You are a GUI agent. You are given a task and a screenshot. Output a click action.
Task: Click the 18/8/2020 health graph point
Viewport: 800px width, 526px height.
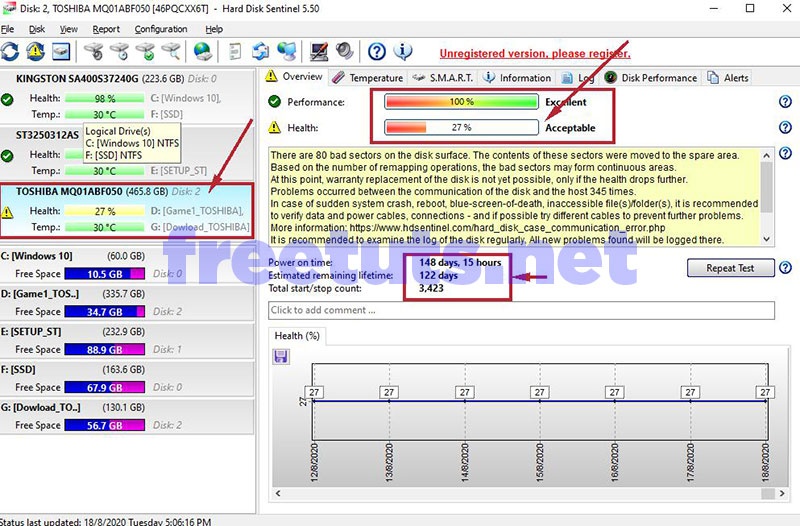(x=765, y=402)
